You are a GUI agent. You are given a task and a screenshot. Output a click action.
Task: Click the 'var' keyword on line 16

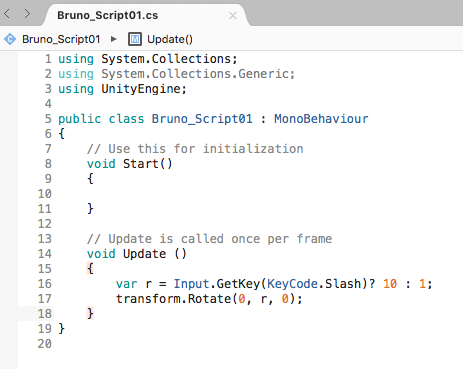click(126, 284)
